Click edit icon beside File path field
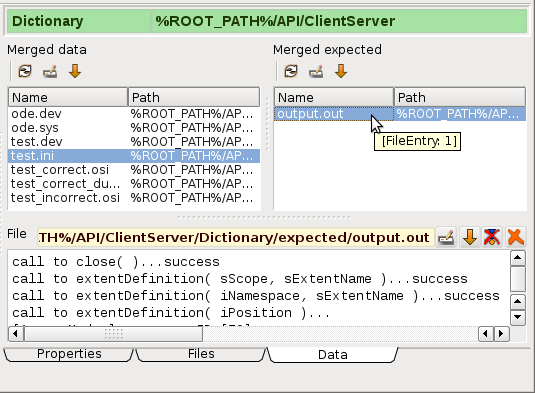Viewport: 535px width, 393px height. (x=446, y=237)
